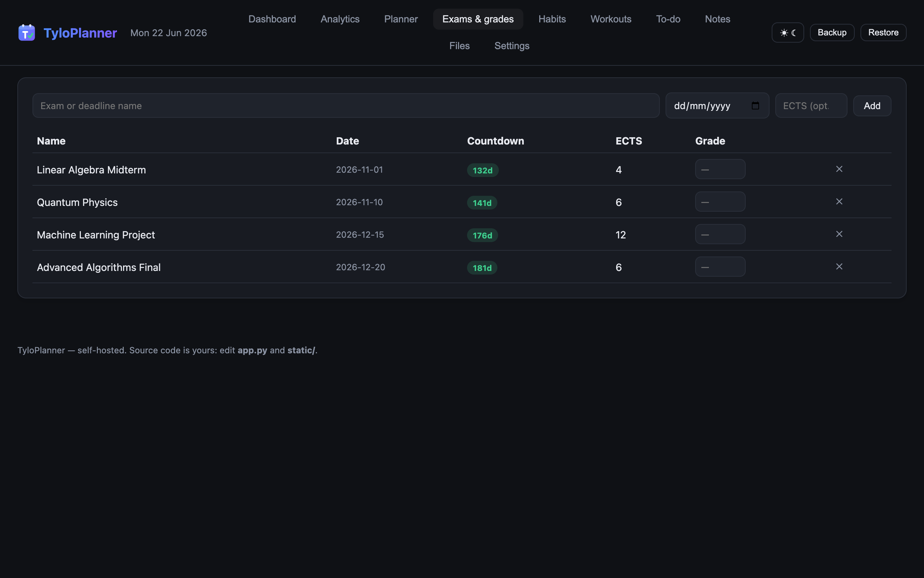The image size is (924, 578).
Task: Select the Machine Learning Project name
Action: pos(96,235)
